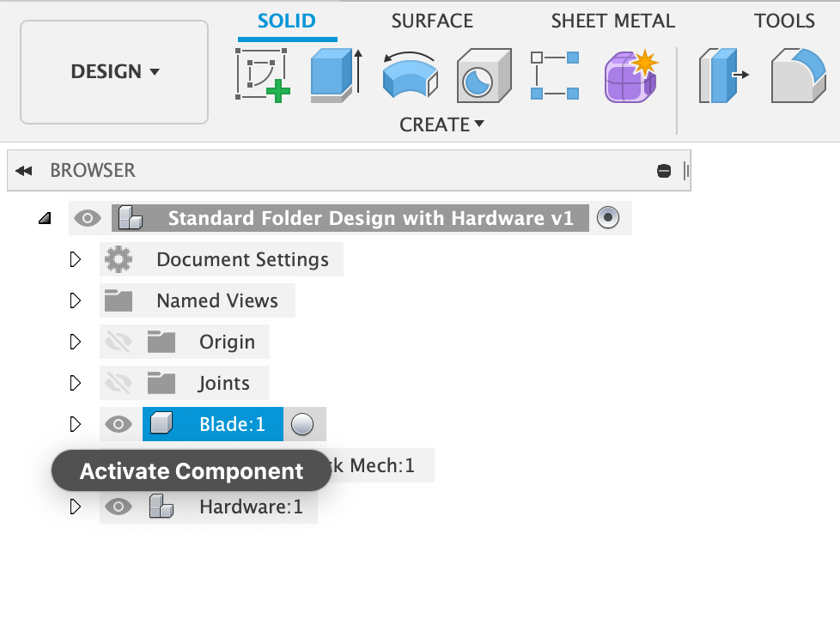Click the Create Form icon

(x=630, y=76)
